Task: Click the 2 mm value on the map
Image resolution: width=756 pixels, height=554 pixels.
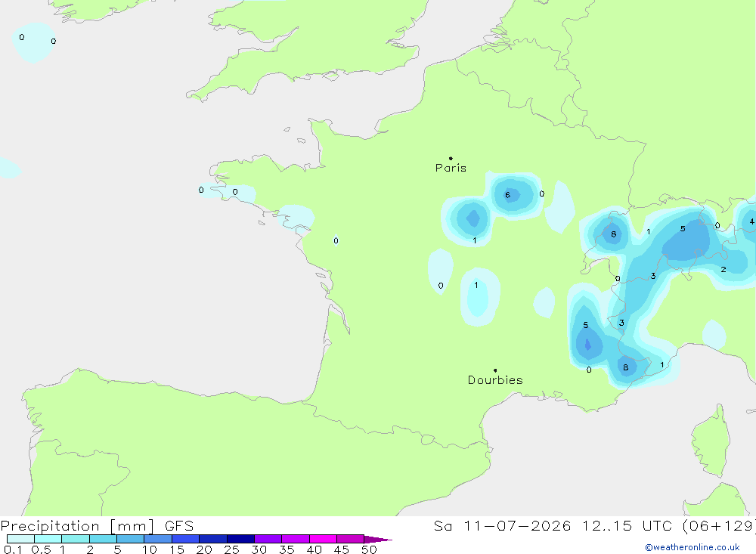Action: coord(723,270)
